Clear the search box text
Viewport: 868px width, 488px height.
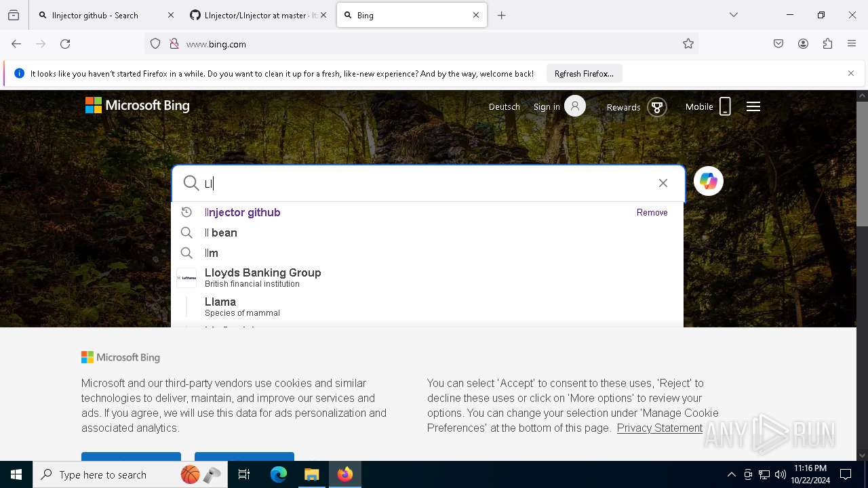(x=663, y=183)
